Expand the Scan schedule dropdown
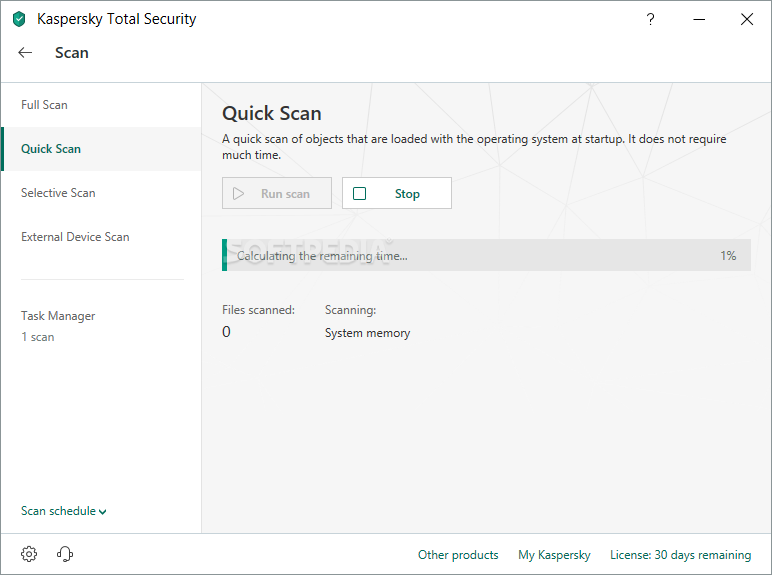The image size is (772, 575). 64,511
